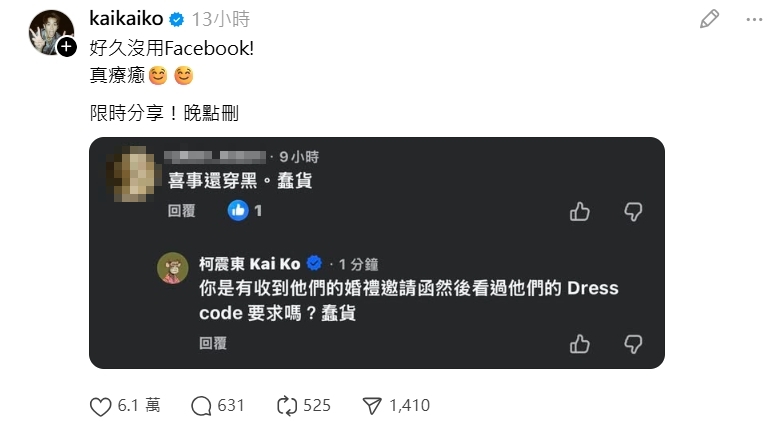Viewport: 779px width, 429px height.
Task: Open the three-dot more options menu
Action: (x=754, y=19)
